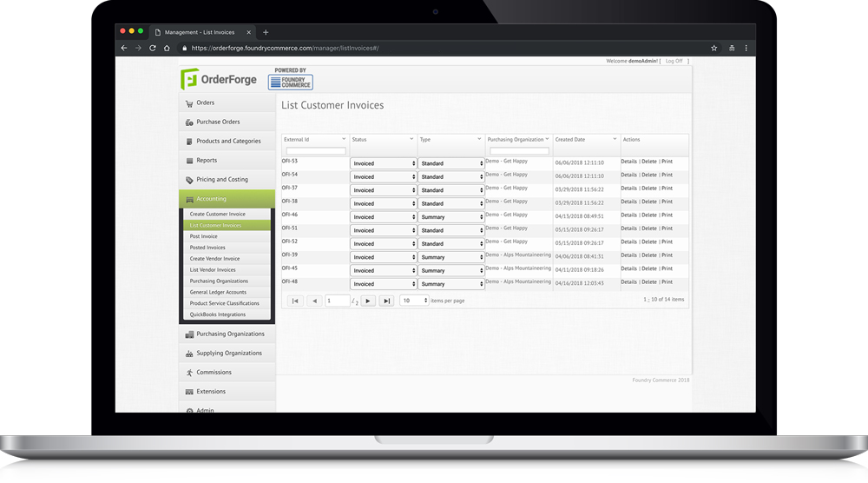Image resolution: width=868 pixels, height=483 pixels.
Task: Open a new browser tab with plus
Action: (266, 32)
